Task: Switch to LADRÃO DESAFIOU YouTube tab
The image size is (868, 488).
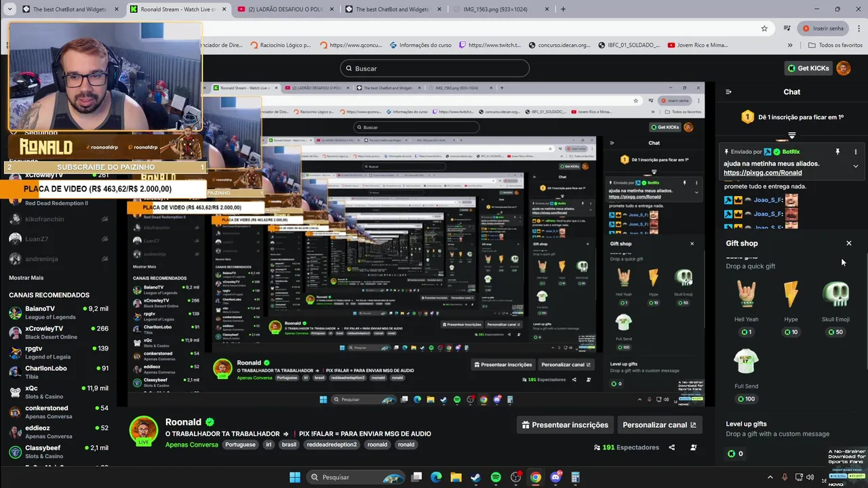Action: [x=285, y=9]
